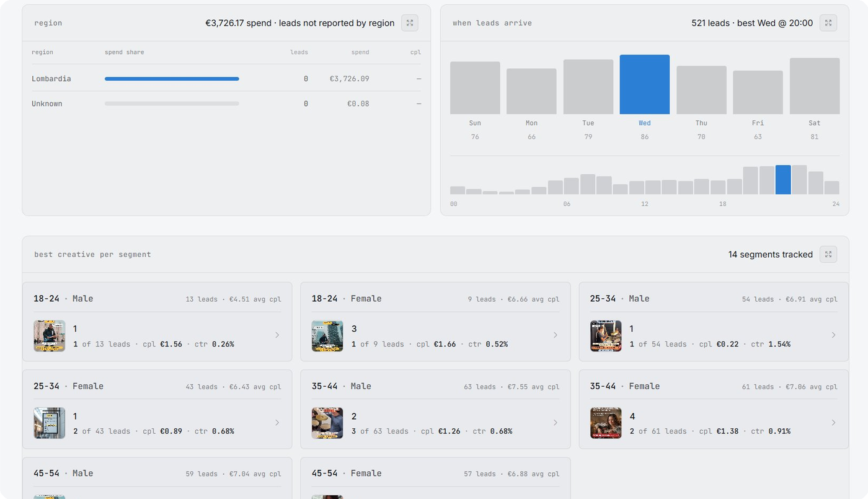
Task: Open 35-44 Female creative details chevron
Action: pyautogui.click(x=834, y=423)
